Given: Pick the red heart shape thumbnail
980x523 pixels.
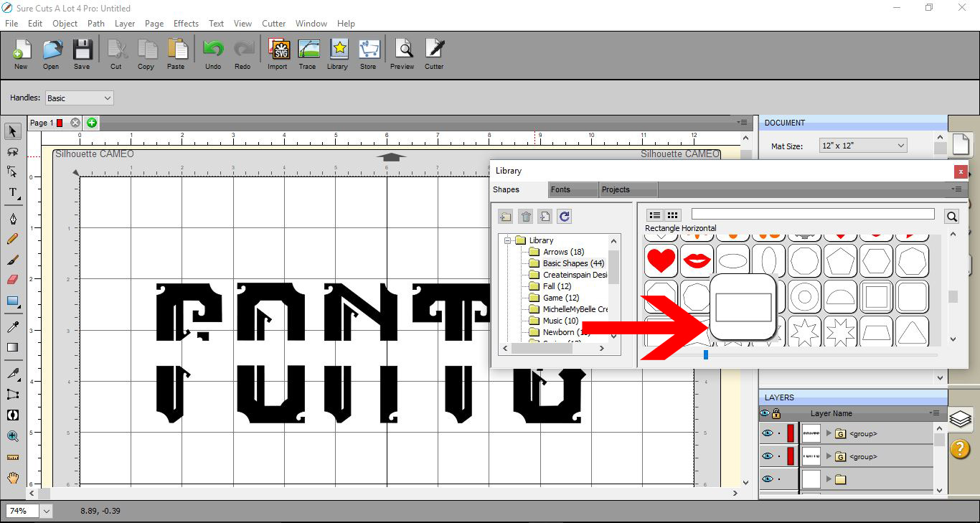Looking at the screenshot, I should tap(661, 260).
